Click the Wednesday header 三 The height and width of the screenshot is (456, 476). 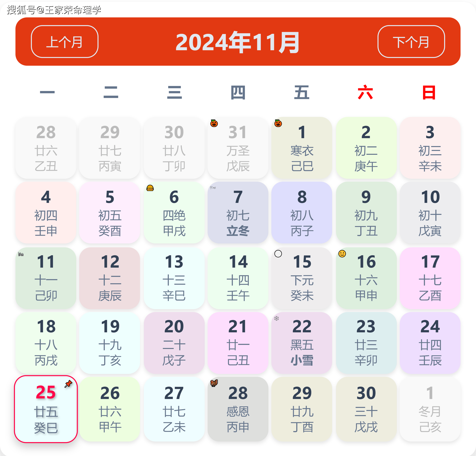pyautogui.click(x=174, y=92)
